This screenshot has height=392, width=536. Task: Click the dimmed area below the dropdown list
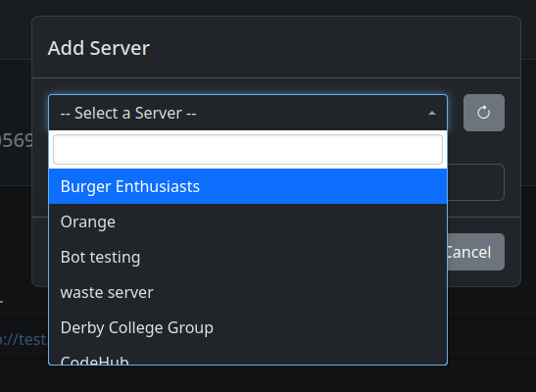point(248,378)
